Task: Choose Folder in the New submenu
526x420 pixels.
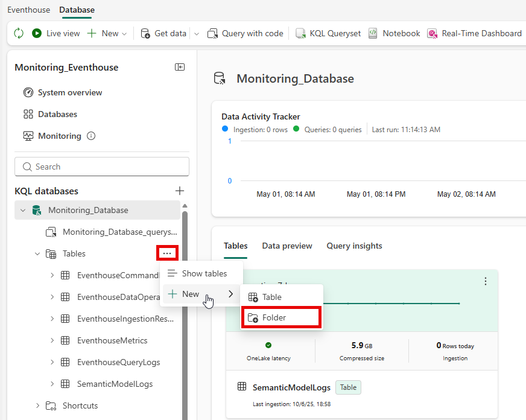Action: [x=282, y=317]
